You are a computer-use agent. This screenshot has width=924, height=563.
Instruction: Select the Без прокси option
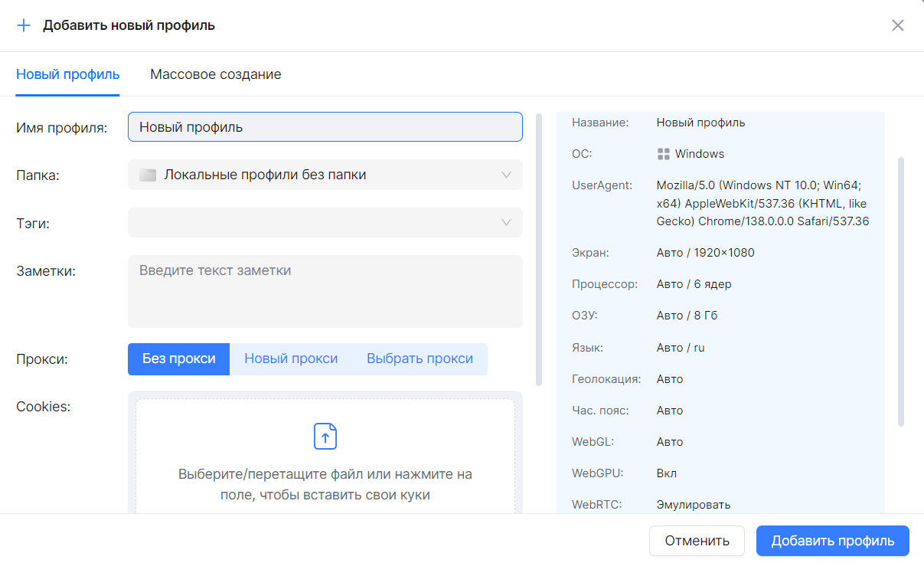coord(178,358)
